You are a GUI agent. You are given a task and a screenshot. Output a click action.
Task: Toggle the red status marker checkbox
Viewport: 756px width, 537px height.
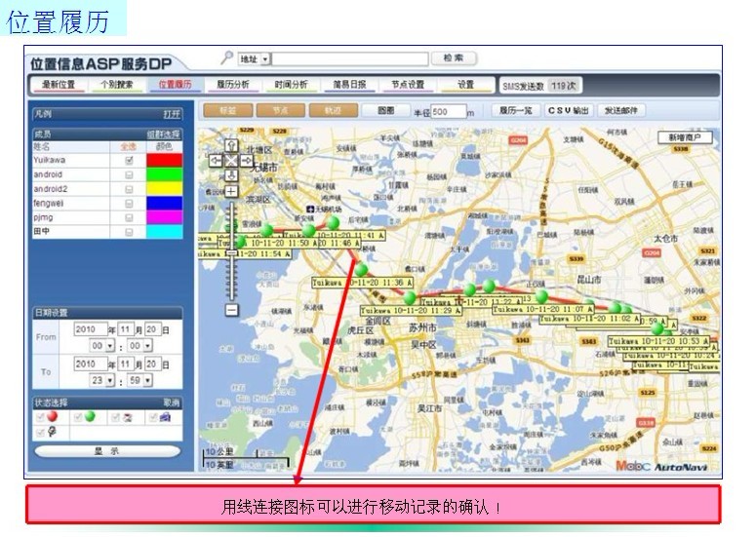41,416
